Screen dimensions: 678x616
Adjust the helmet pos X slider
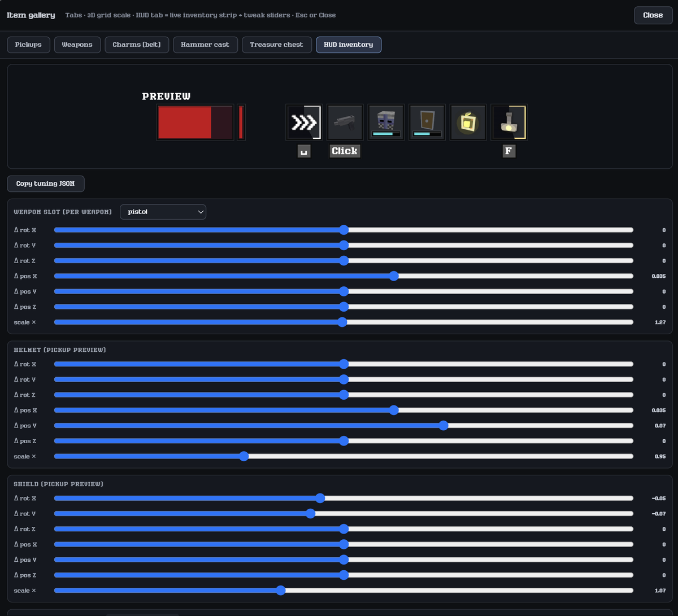tap(344, 410)
